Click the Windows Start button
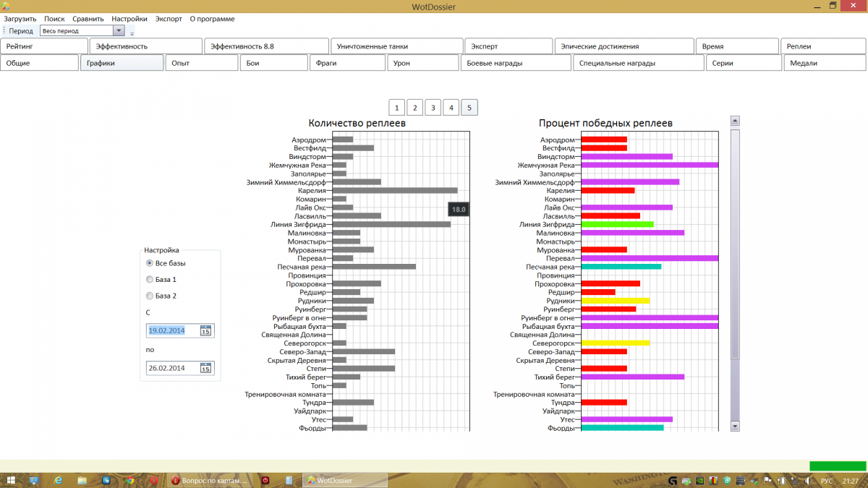The image size is (868, 488). click(10, 480)
